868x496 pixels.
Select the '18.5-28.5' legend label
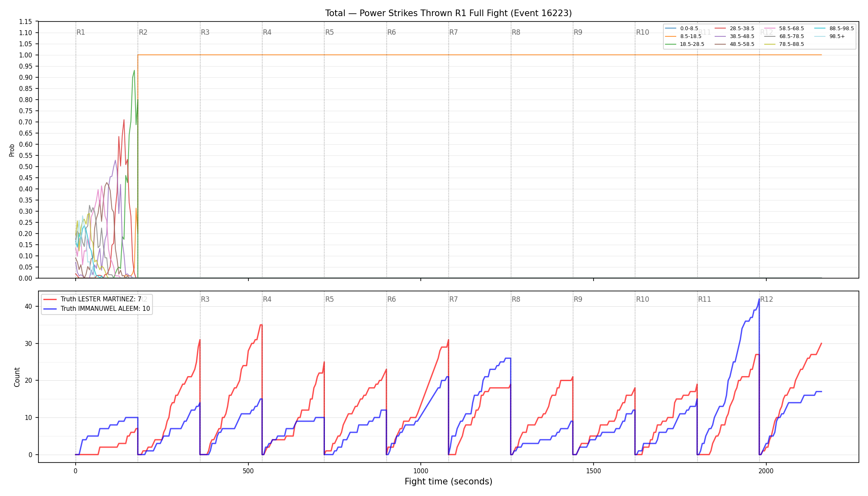pyautogui.click(x=692, y=44)
